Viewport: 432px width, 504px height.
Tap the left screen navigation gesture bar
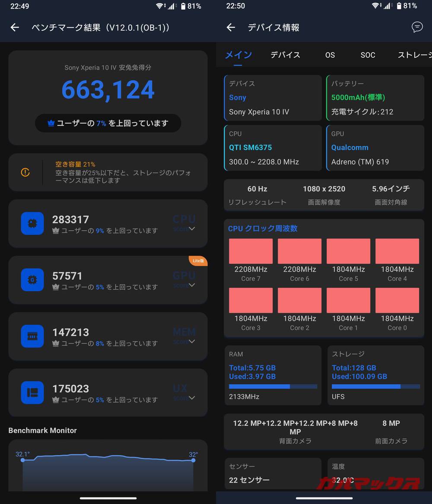click(x=108, y=498)
